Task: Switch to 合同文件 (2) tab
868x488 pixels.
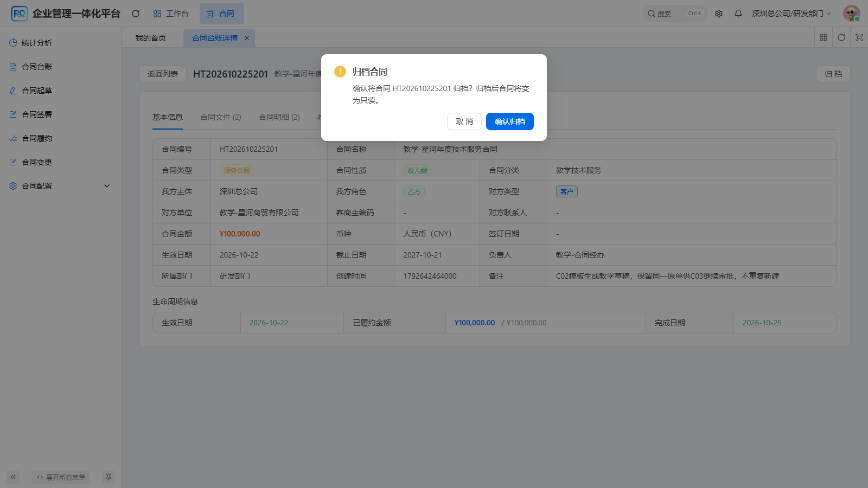Action: pos(221,117)
